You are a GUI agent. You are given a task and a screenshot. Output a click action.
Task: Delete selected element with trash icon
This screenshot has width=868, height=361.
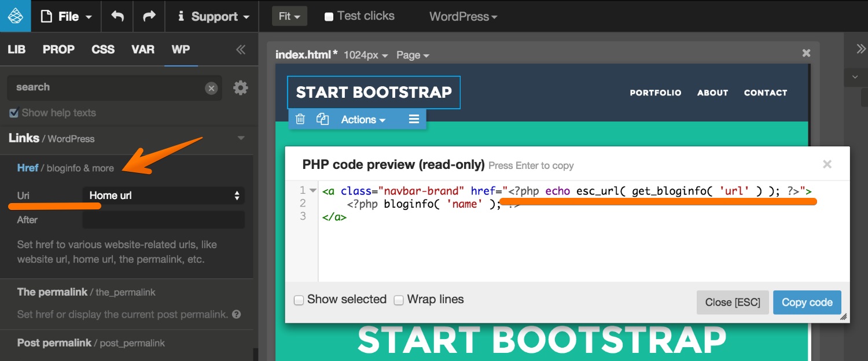300,119
